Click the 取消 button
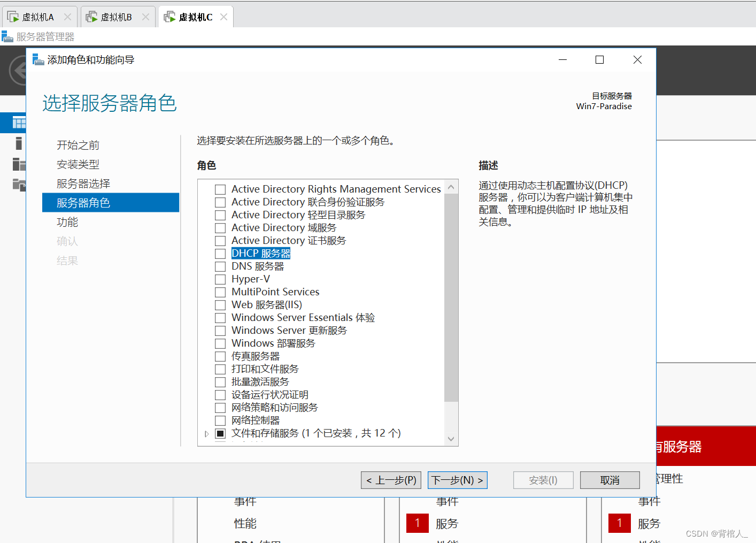The height and width of the screenshot is (543, 756). (610, 480)
